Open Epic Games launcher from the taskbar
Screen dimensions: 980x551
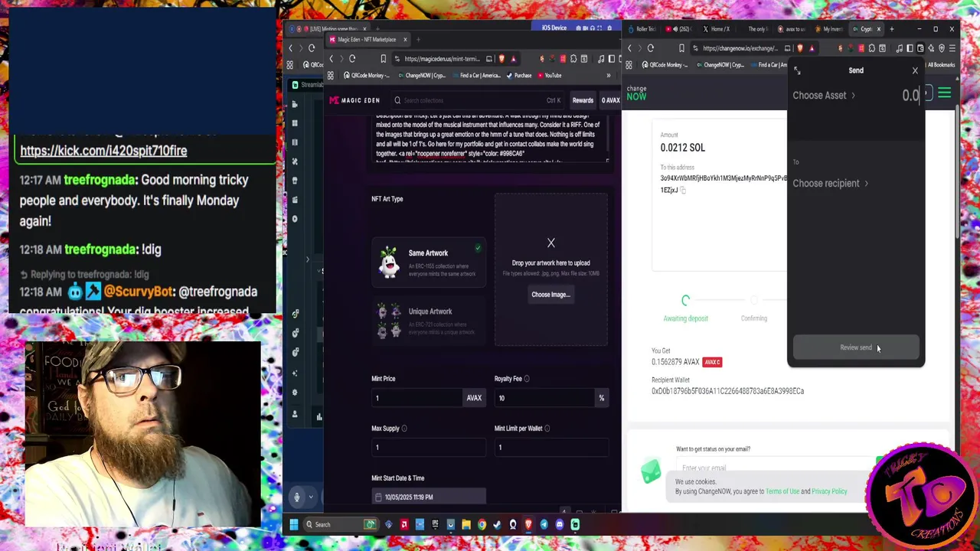436,524
